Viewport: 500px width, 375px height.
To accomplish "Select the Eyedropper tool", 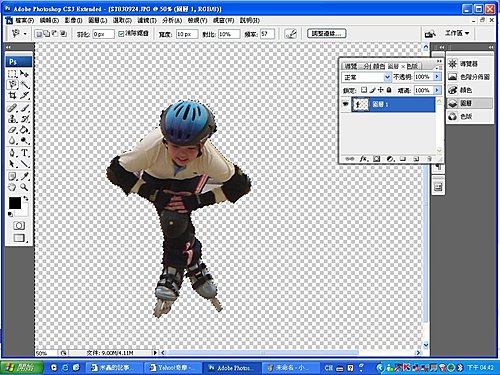I will 24,176.
